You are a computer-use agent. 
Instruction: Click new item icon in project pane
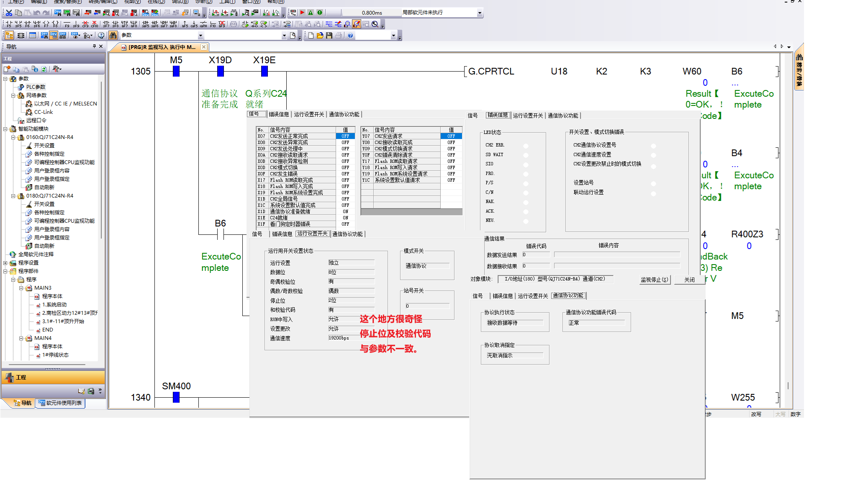pyautogui.click(x=7, y=69)
